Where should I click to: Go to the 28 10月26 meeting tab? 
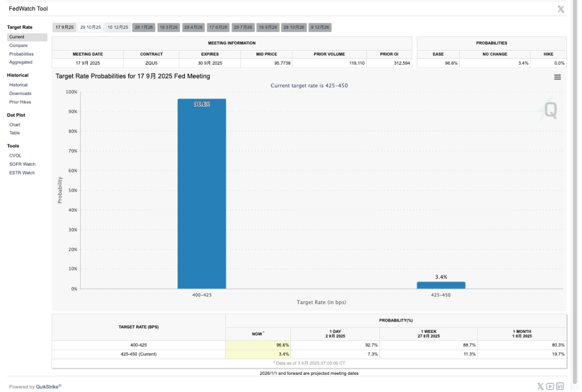point(294,27)
